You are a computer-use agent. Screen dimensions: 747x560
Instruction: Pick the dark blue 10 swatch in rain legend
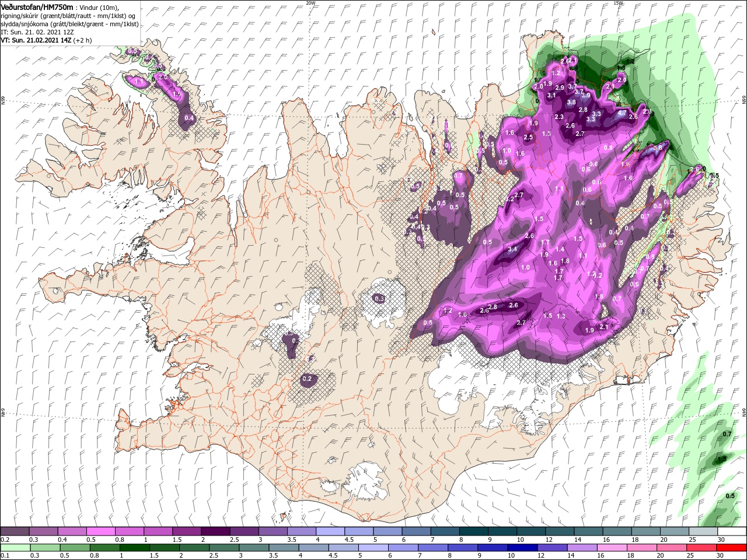click(521, 547)
